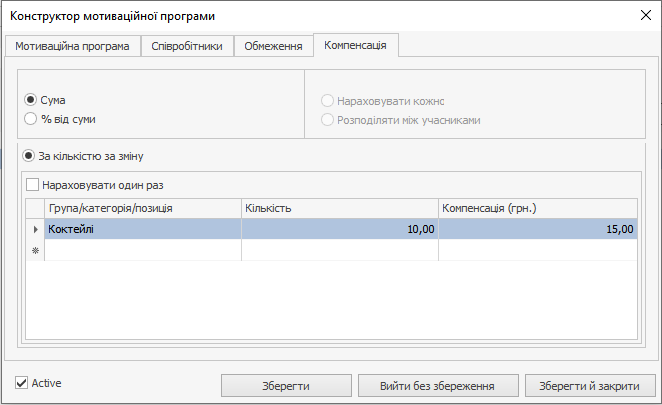
Task: Edit the compensation cell showing 15,00
Action: click(537, 229)
